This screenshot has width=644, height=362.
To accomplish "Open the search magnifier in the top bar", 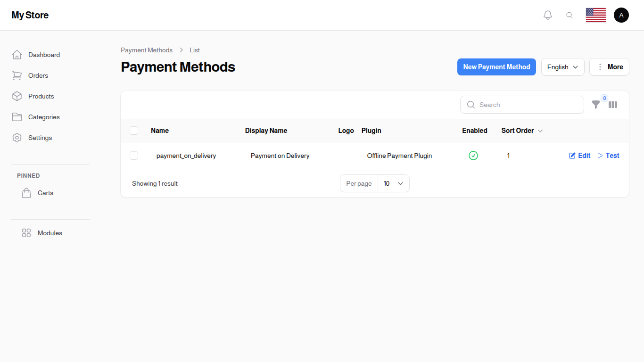I will pyautogui.click(x=570, y=15).
